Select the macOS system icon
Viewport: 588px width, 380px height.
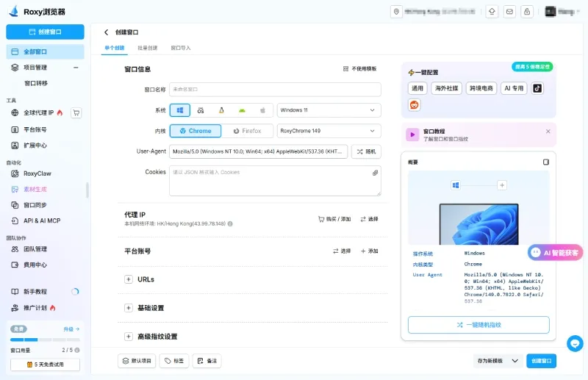point(201,110)
